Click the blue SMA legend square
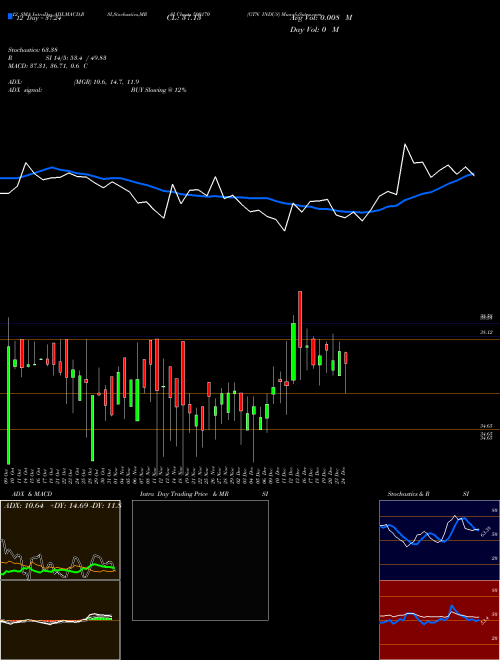Screen dimensions: 500x660 [10, 17]
